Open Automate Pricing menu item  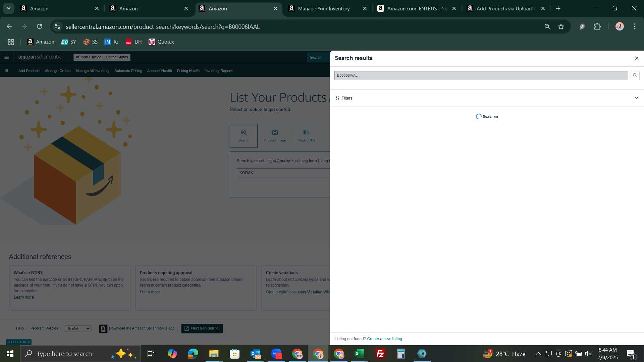[x=128, y=71]
